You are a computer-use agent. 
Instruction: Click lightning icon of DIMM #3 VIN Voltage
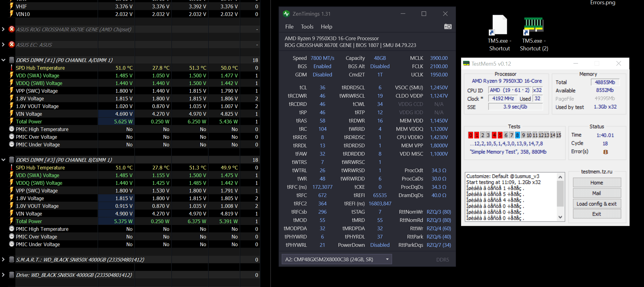[12, 213]
